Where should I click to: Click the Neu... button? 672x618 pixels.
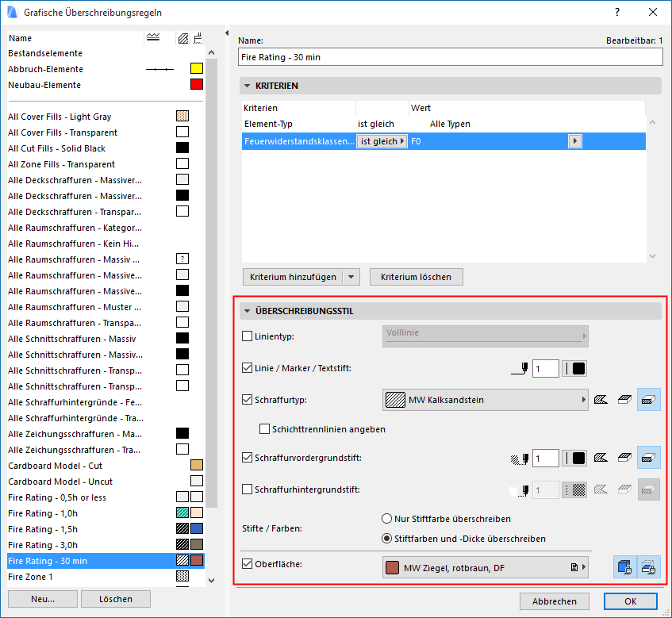(x=43, y=599)
